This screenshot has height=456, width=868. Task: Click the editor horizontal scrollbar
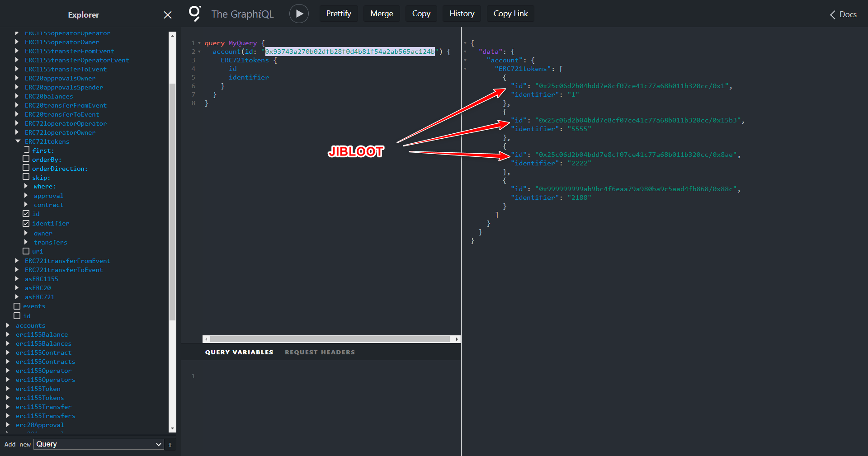pyautogui.click(x=330, y=339)
